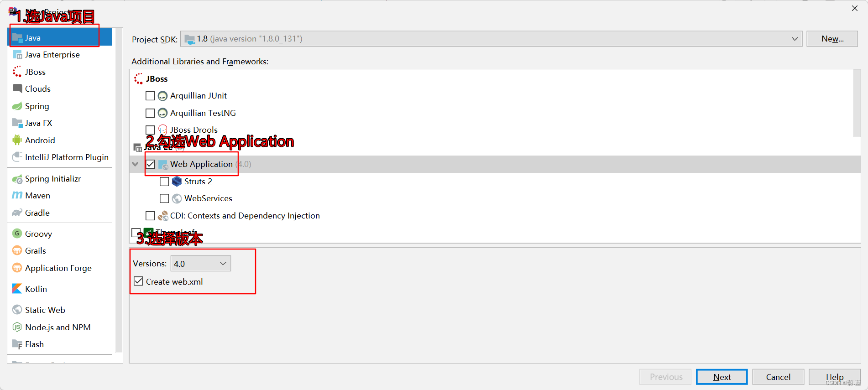The height and width of the screenshot is (390, 868).
Task: Open the Project SDK dropdown
Action: click(492, 39)
